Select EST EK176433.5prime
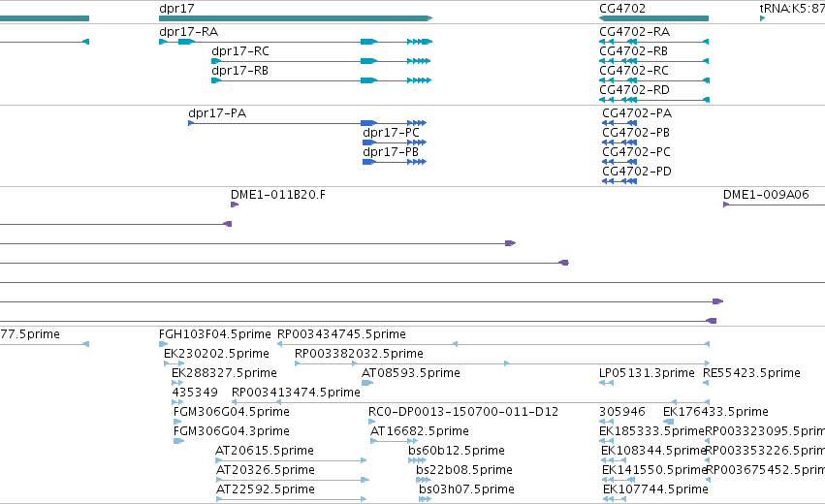Viewport: 825px width, 504px height. click(668, 422)
